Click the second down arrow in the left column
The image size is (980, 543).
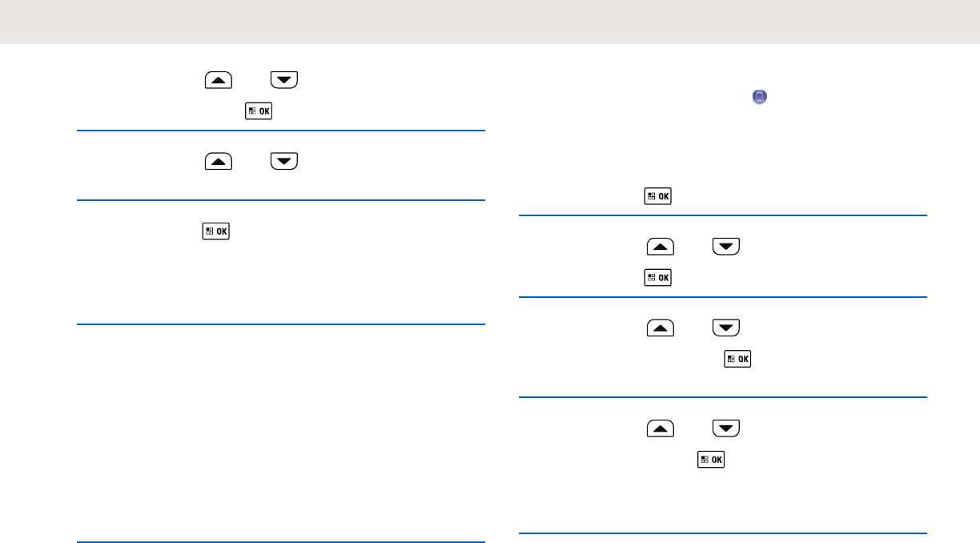[x=284, y=161]
